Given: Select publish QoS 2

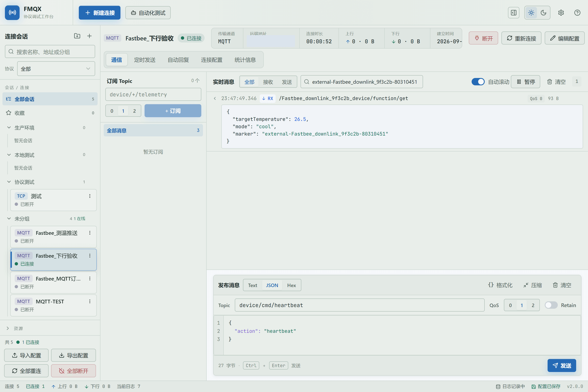Looking at the screenshot, I should click(x=533, y=305).
